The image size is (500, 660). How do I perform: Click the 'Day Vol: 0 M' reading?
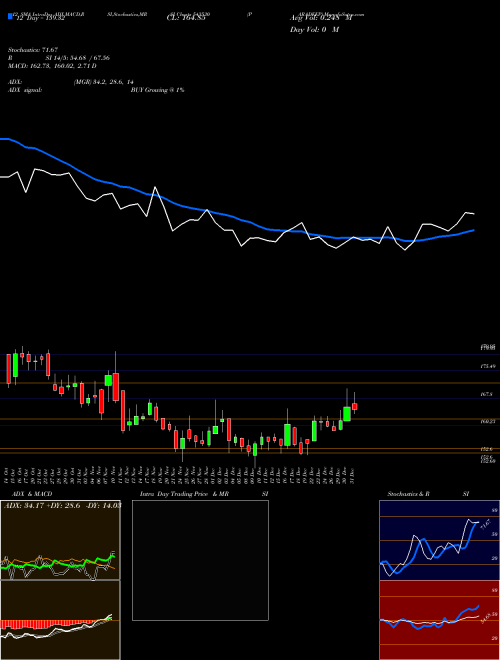(x=314, y=30)
